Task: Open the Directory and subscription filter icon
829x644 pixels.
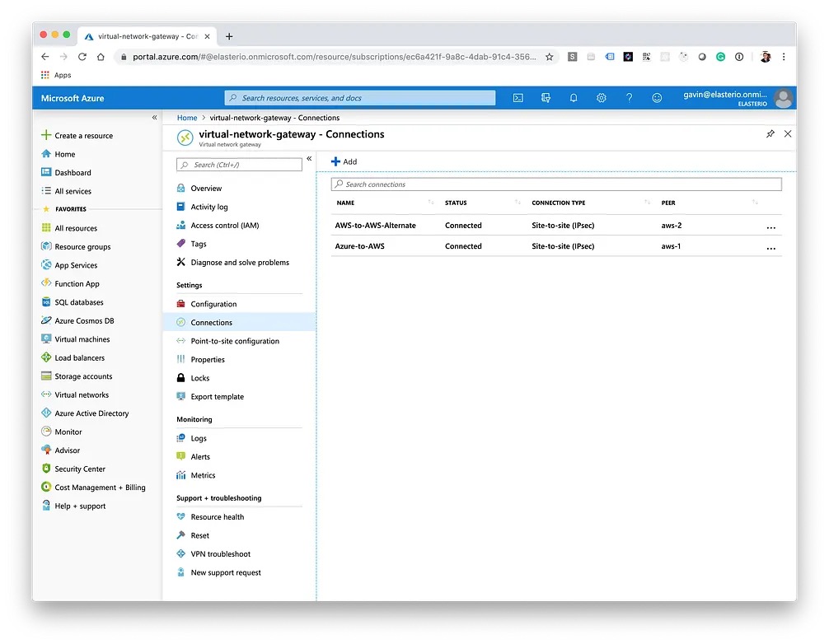Action: [546, 98]
